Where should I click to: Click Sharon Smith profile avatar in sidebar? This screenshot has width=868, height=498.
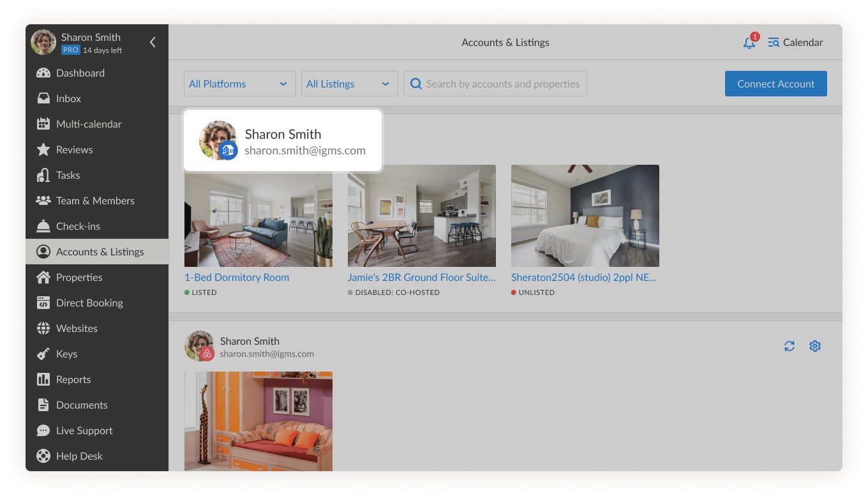coord(43,42)
